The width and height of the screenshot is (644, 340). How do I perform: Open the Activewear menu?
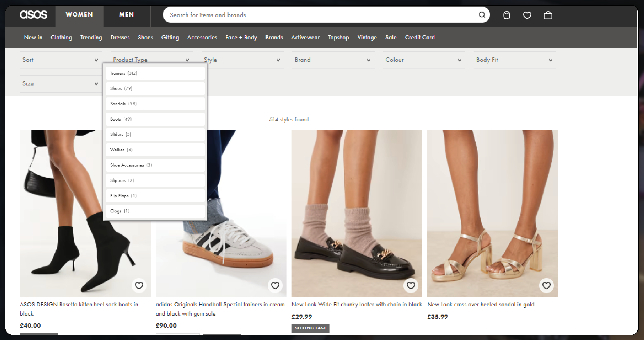(x=305, y=37)
